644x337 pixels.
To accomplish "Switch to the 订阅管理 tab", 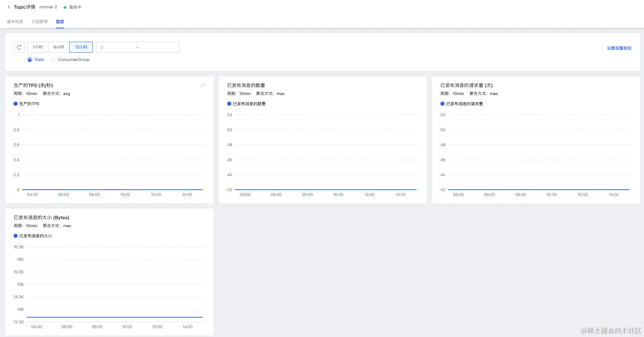I will point(39,22).
